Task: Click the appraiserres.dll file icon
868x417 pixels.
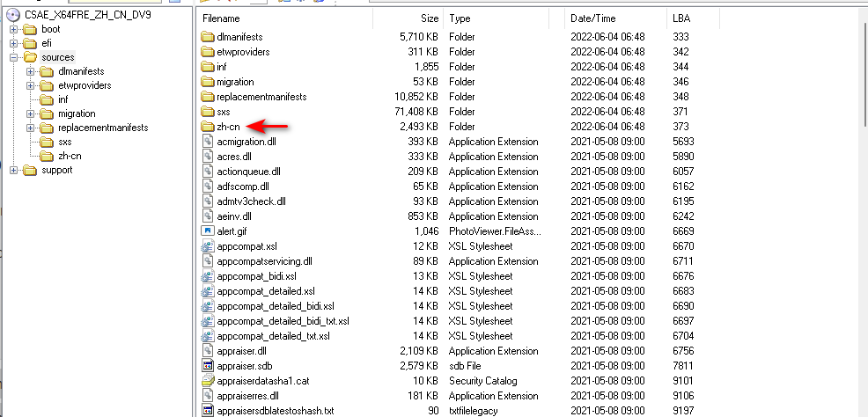Action: [x=208, y=395]
